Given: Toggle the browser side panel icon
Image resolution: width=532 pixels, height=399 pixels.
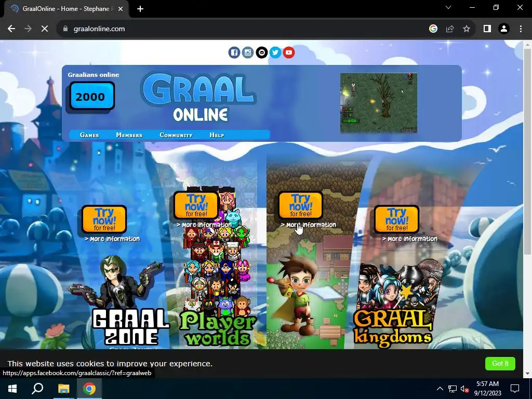Looking at the screenshot, I should pyautogui.click(x=487, y=29).
